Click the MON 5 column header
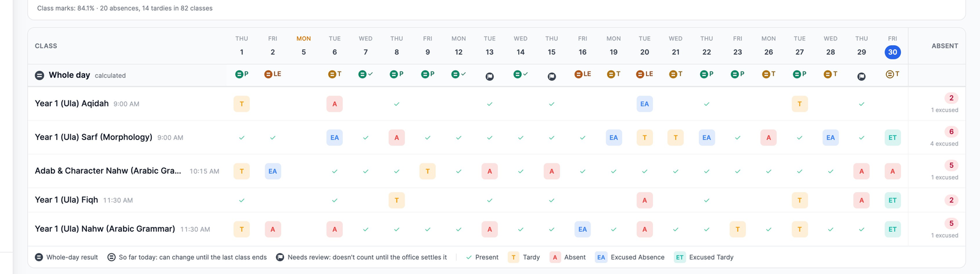Image resolution: width=980 pixels, height=274 pixels. point(304,46)
